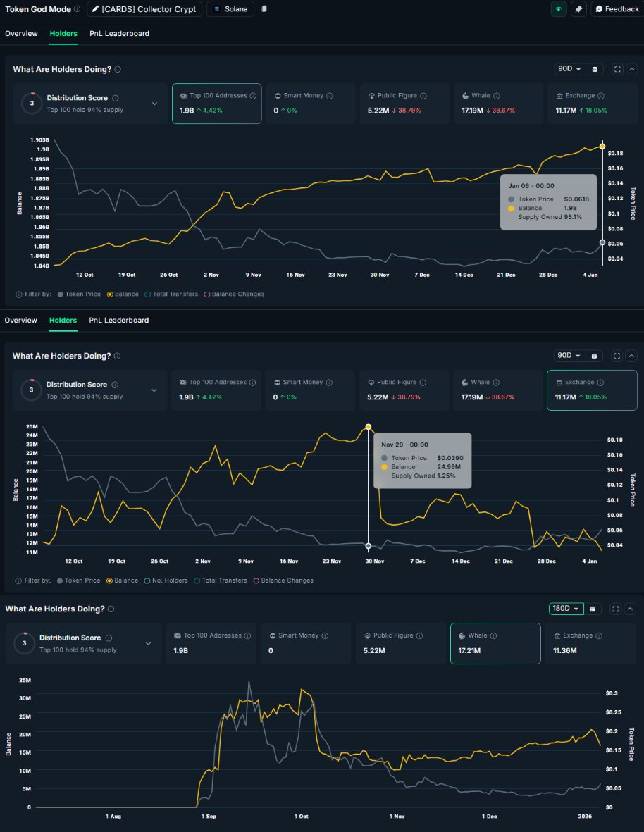644x832 pixels.
Task: Enable the Balance Changes filter under the first chart
Action: 234,294
